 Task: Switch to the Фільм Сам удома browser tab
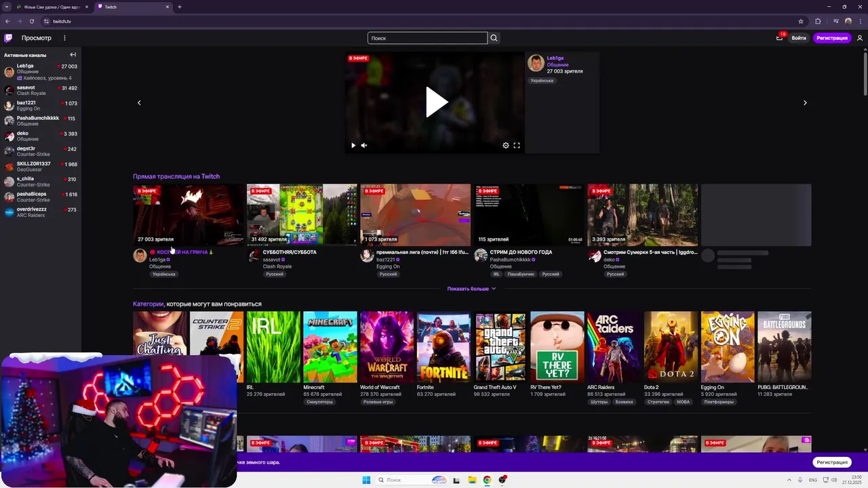click(x=52, y=7)
